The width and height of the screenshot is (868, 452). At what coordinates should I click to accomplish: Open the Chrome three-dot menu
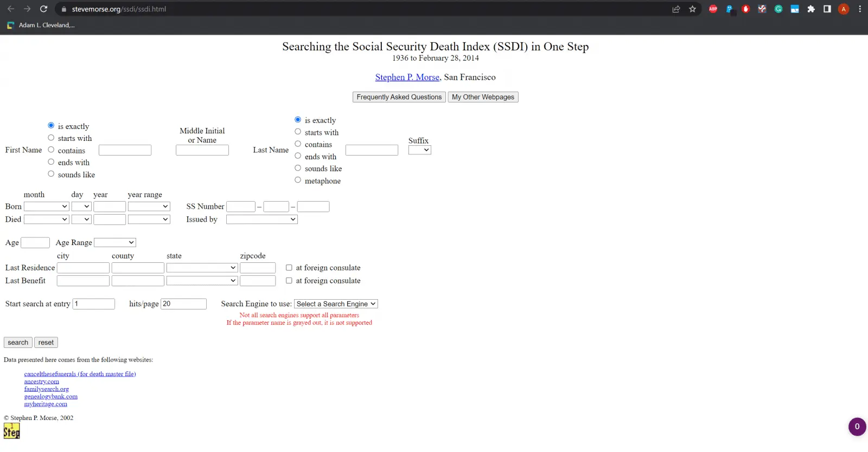point(860,9)
